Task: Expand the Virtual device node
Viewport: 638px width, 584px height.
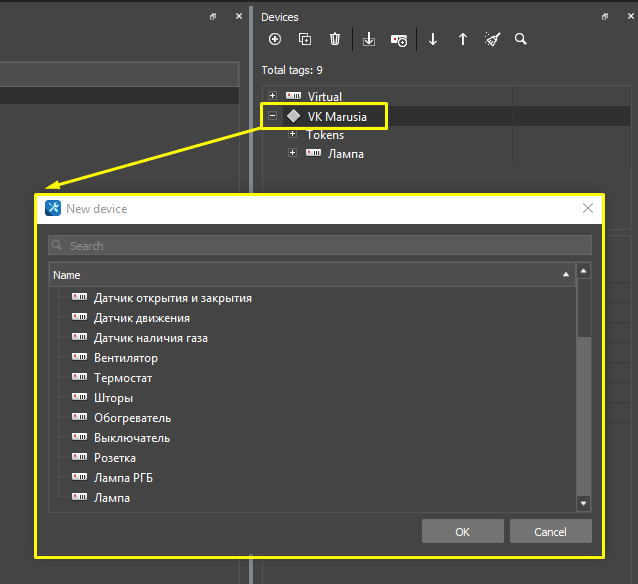Action: click(x=273, y=96)
